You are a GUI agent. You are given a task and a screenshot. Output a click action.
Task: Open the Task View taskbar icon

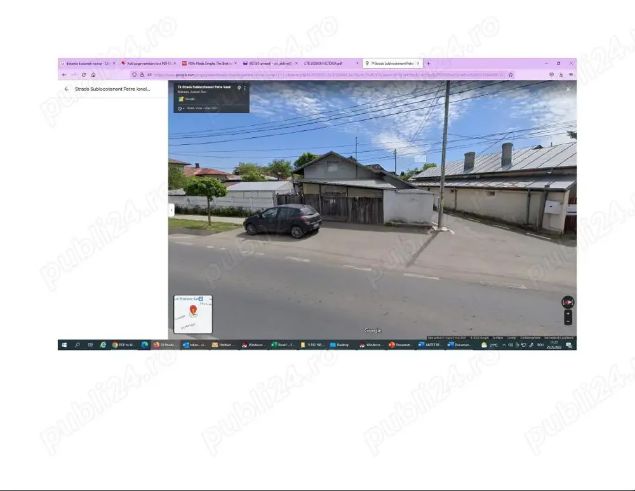click(90, 345)
